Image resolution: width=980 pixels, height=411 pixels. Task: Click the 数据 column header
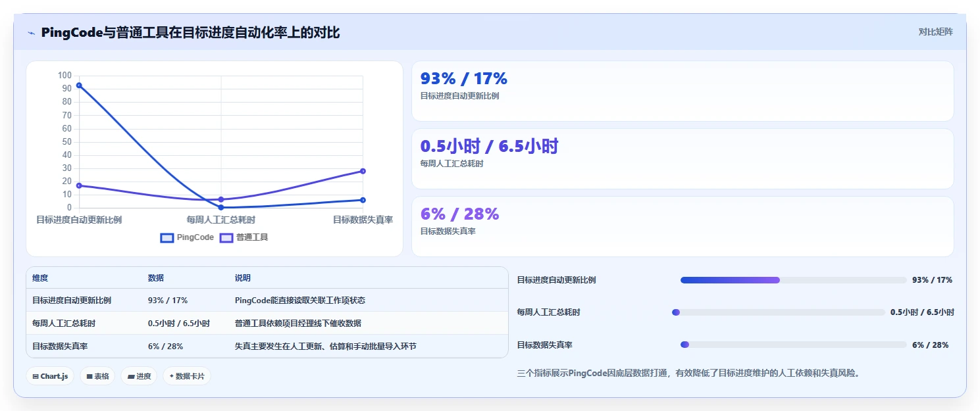tap(156, 278)
